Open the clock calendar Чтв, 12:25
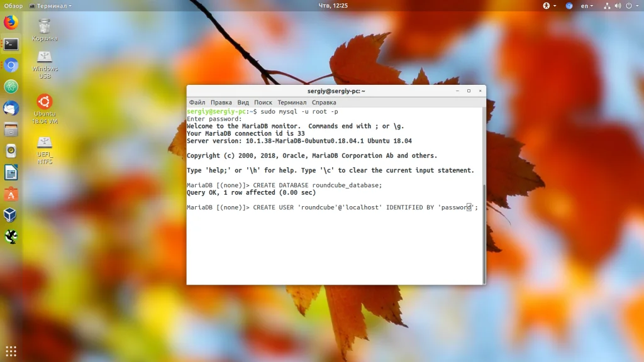The image size is (644, 362). coord(333,5)
